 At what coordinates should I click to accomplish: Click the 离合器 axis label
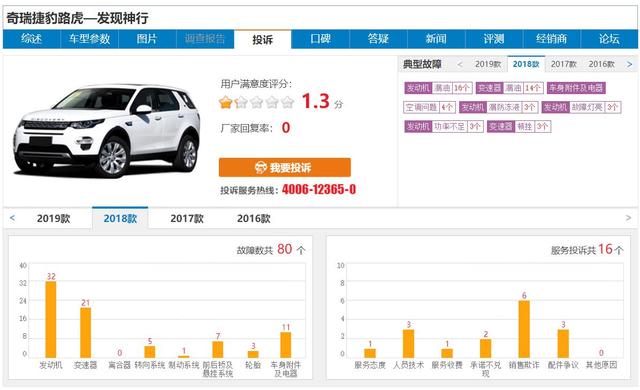(119, 365)
